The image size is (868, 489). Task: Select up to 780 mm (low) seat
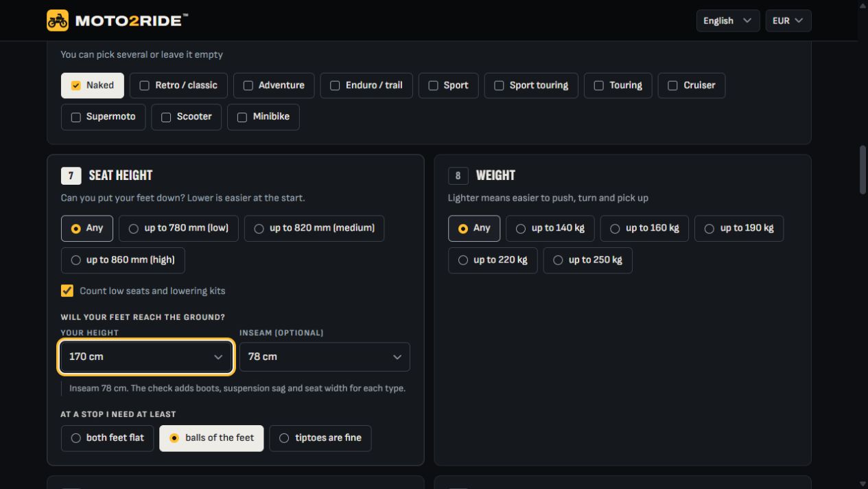coord(179,229)
